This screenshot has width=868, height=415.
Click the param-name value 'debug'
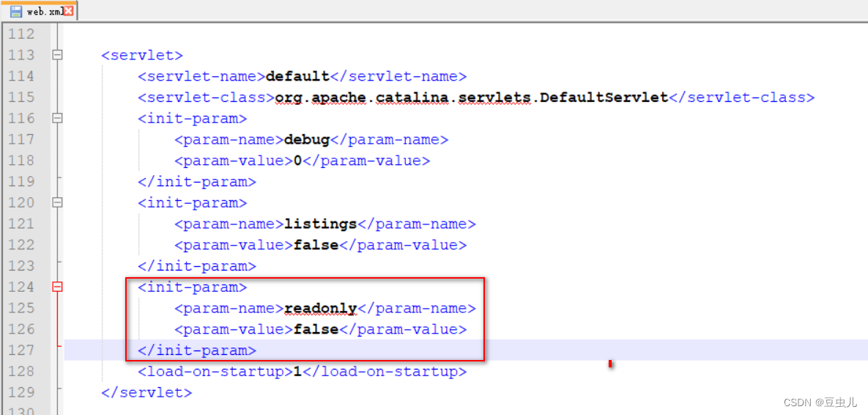point(307,139)
